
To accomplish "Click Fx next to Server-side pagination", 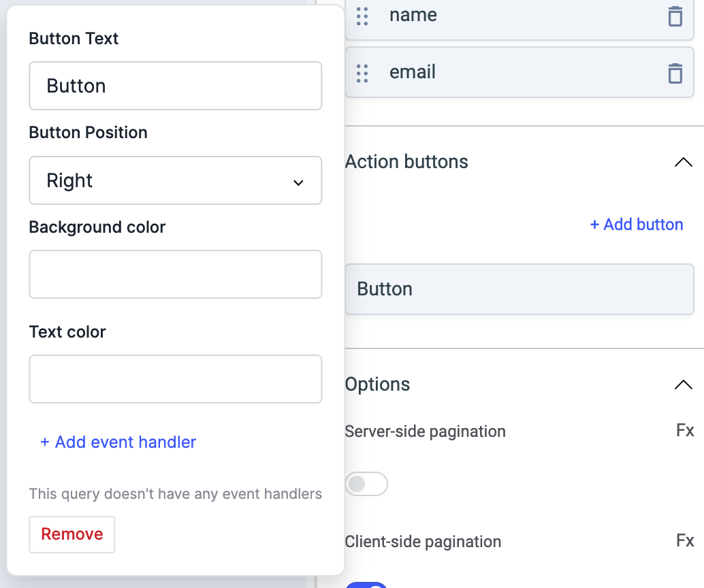I will point(685,430).
